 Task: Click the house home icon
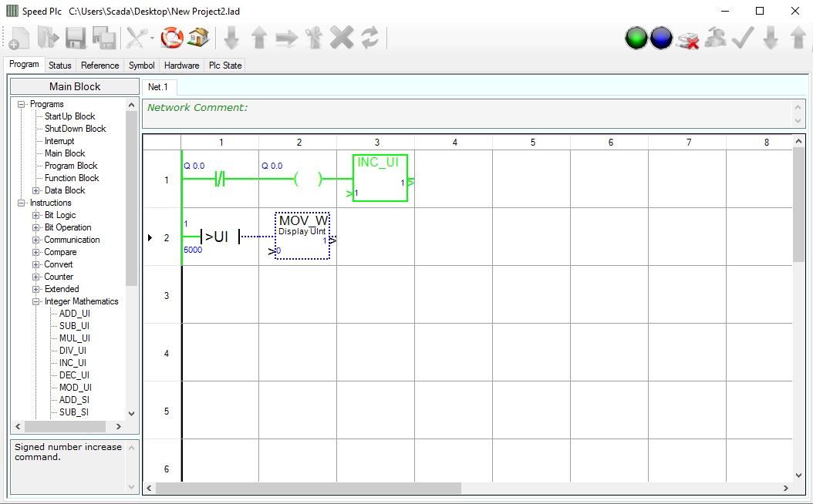tap(198, 37)
